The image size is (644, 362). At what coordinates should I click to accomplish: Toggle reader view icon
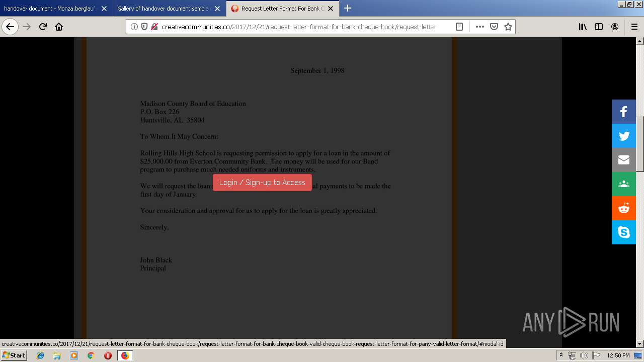(459, 27)
